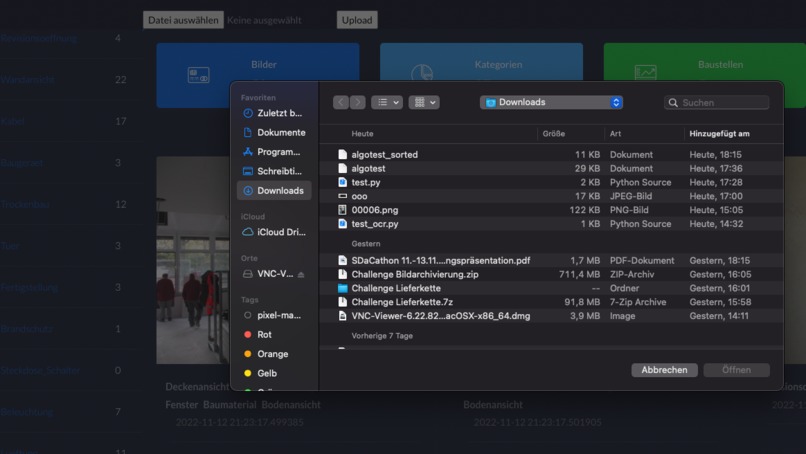The height and width of the screenshot is (454, 806).
Task: Eject the VNC-V... volume
Action: [x=301, y=275]
